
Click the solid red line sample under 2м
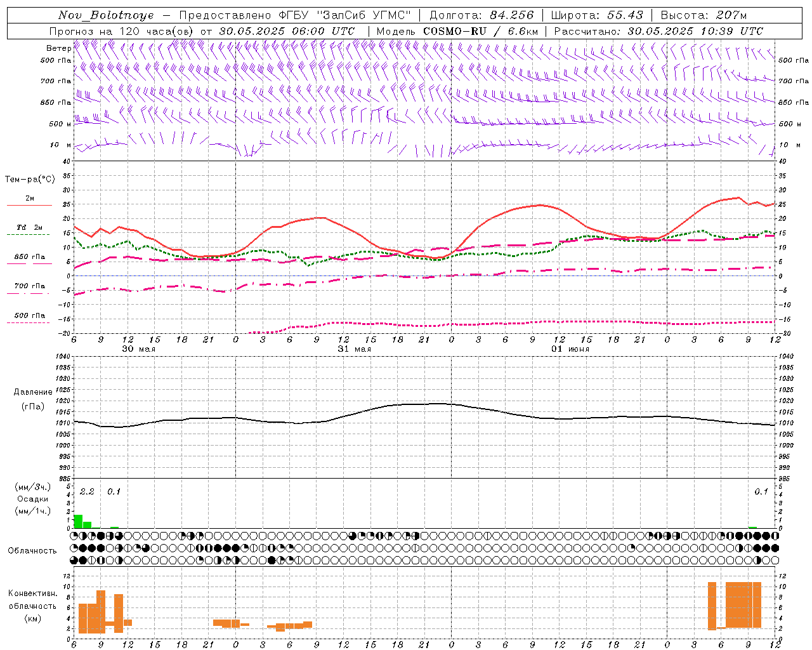pyautogui.click(x=29, y=205)
